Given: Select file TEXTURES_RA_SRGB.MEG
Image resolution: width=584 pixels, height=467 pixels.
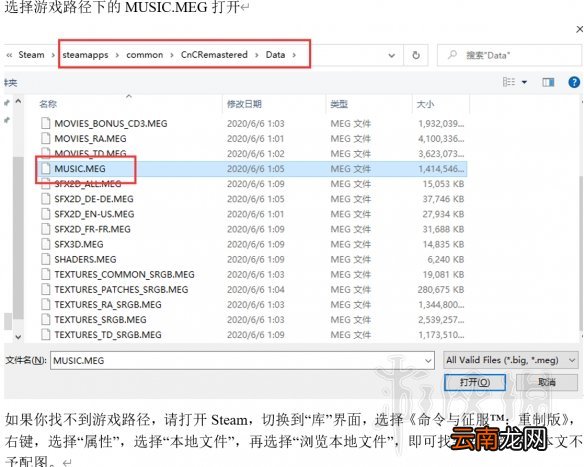Looking at the screenshot, I should click(108, 305).
